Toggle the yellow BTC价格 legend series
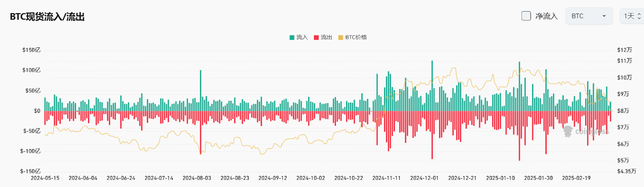Screen dimensions: 644x187 353,37
